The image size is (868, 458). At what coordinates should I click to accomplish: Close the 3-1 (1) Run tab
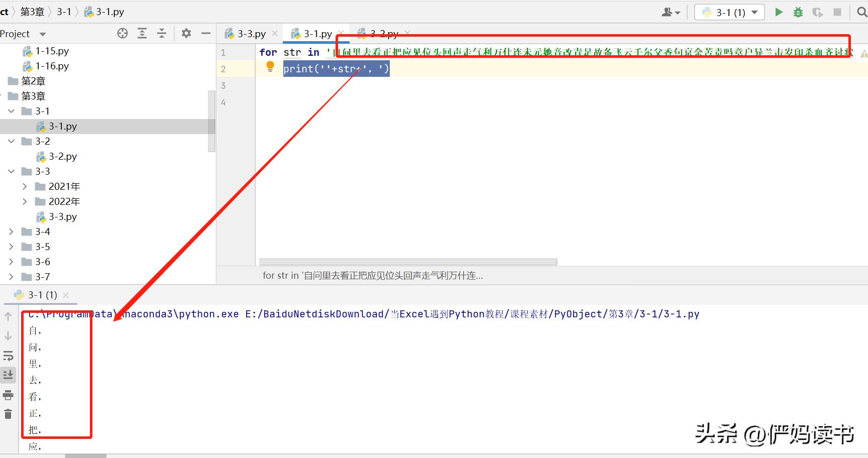[66, 295]
